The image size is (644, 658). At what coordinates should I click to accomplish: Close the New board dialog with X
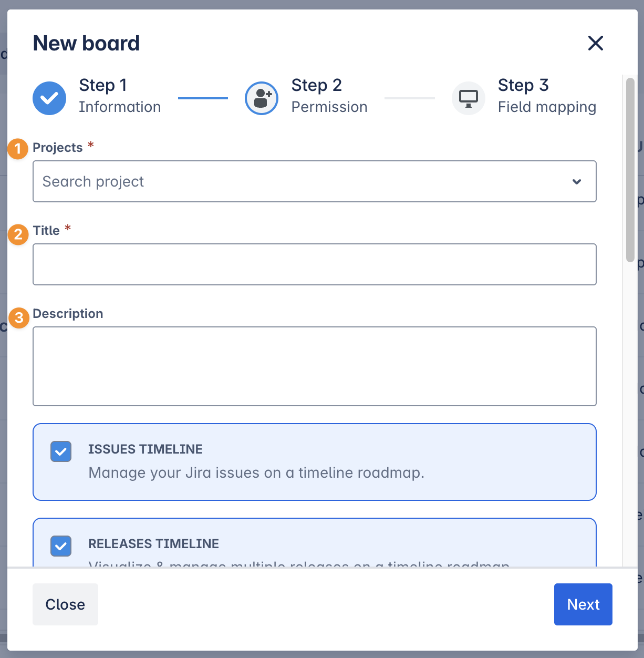click(595, 43)
